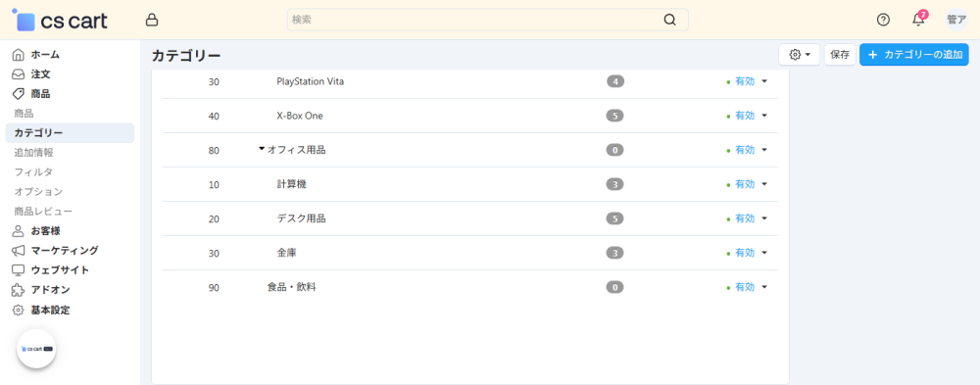Open the 計算機 category

click(291, 184)
